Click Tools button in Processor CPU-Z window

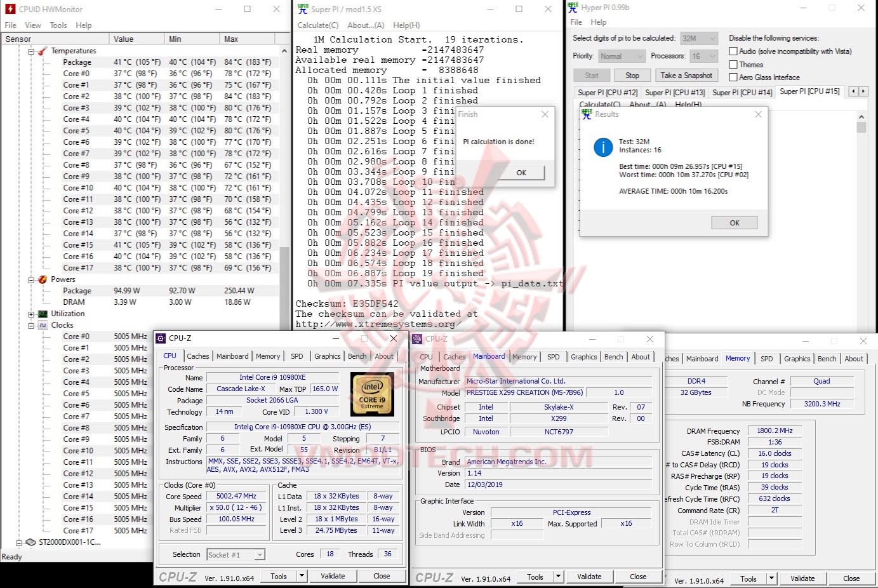click(x=279, y=576)
